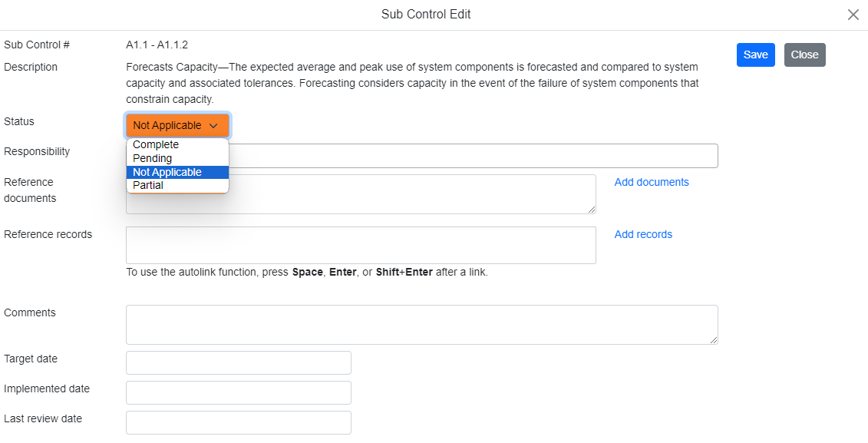Click the Reference documents resize grip
The height and width of the screenshot is (443, 868).
tap(592, 210)
